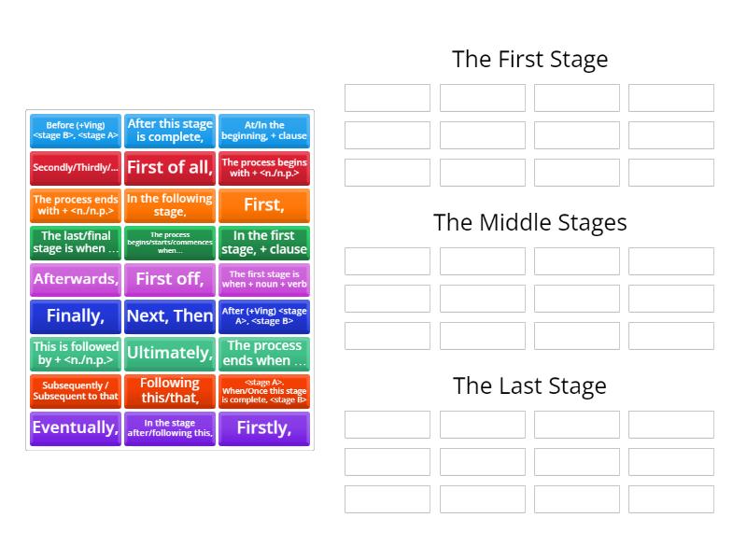
Task: Click 'Subsequently / Subsequent to that' tile
Action: point(76,390)
